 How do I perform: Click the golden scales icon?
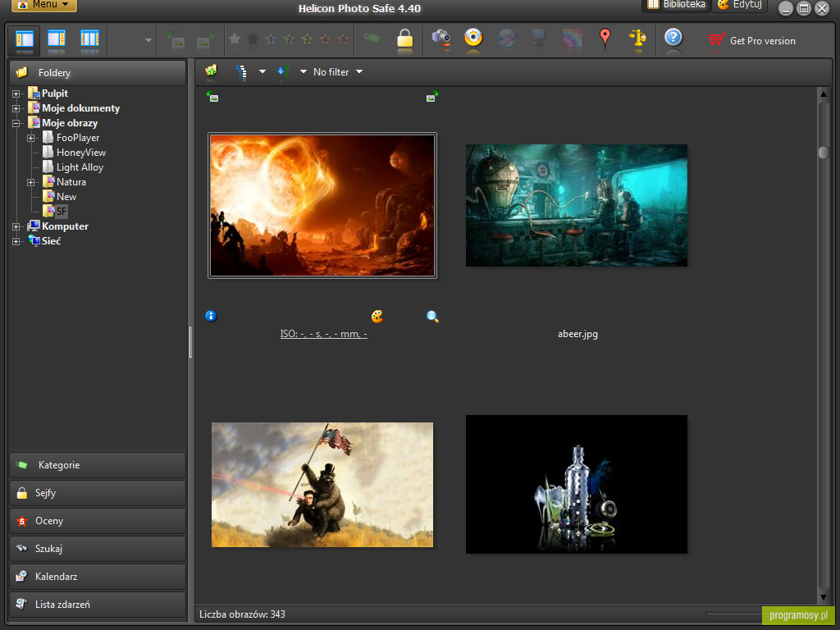637,38
